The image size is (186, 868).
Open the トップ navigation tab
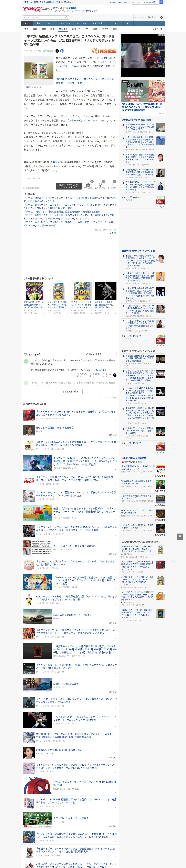(27, 24)
